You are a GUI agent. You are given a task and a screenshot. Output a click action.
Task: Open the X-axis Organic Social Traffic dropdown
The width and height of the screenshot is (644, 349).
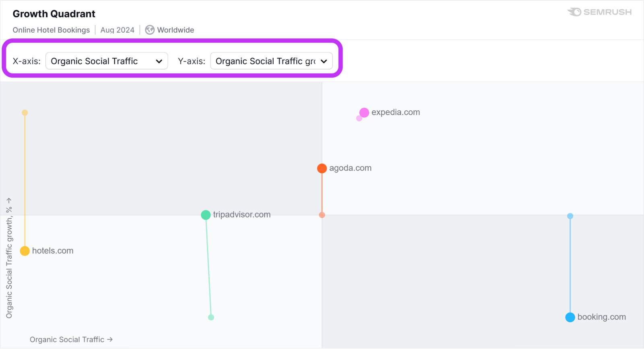pos(106,61)
